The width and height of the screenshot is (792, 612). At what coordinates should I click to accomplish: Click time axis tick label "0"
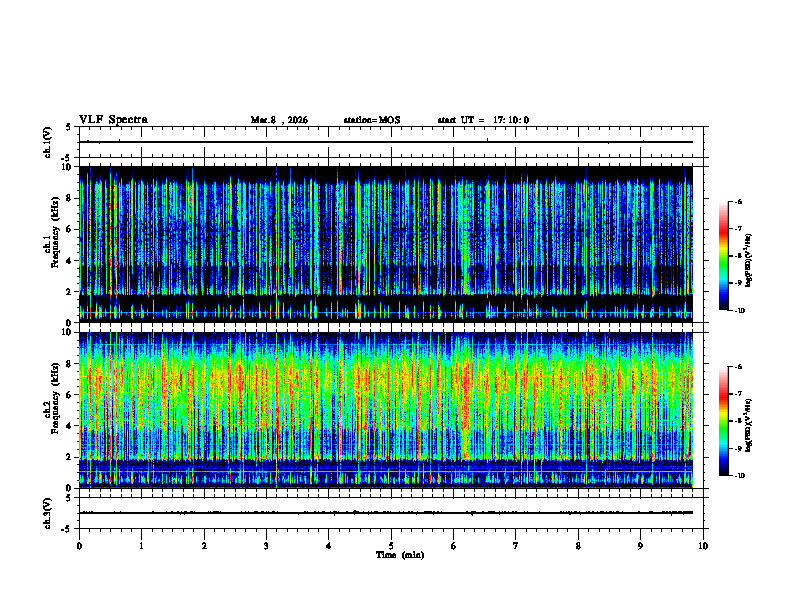point(79,546)
